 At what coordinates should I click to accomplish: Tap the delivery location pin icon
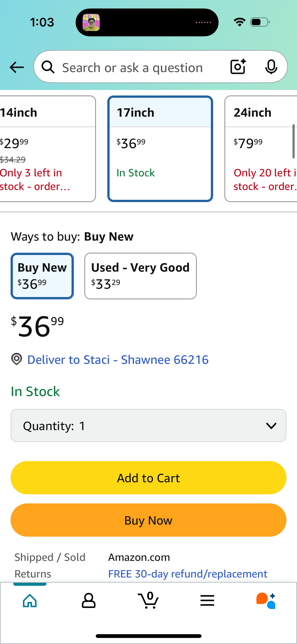17,359
